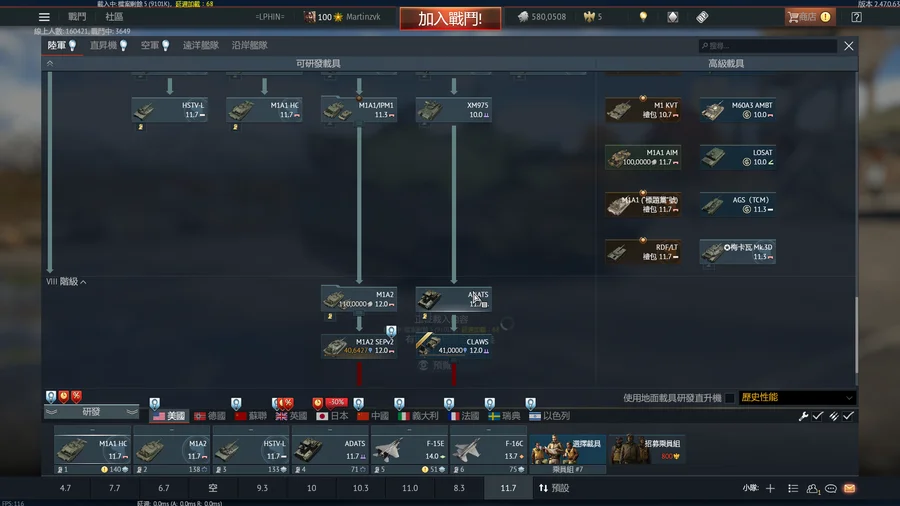Select the 梅卡瓦 Mk.3D premium vehicle
Viewport: 900px width, 506px height.
(738, 252)
